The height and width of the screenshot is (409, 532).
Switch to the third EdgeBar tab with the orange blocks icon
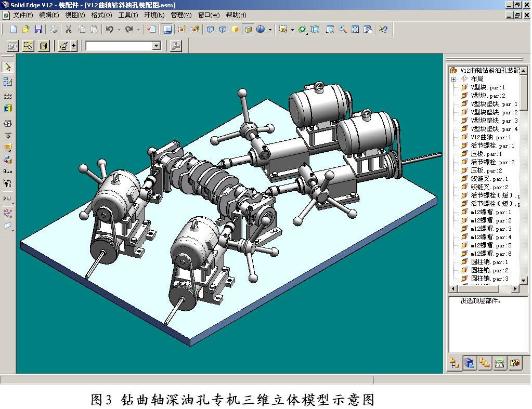pyautogui.click(x=484, y=363)
